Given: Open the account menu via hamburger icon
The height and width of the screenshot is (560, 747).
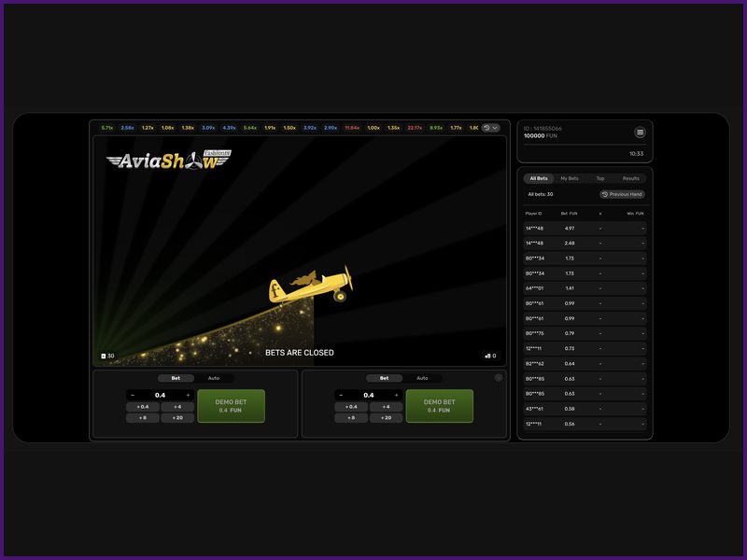Looking at the screenshot, I should [640, 133].
